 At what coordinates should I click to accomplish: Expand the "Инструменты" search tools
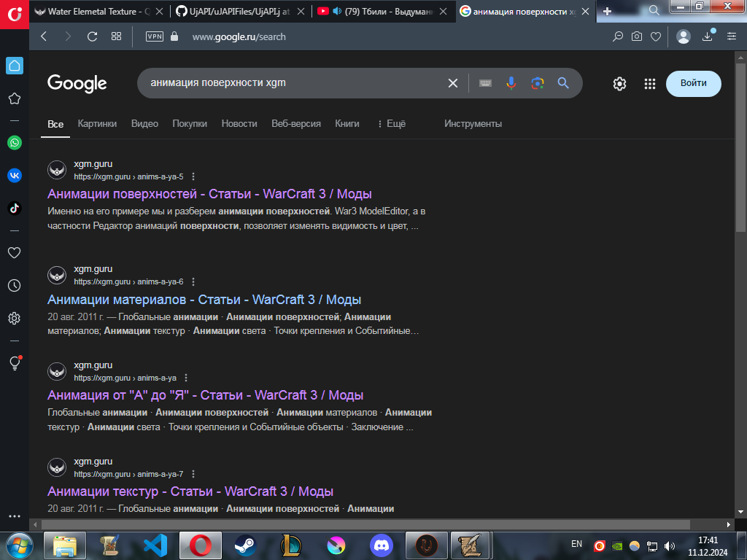point(473,124)
